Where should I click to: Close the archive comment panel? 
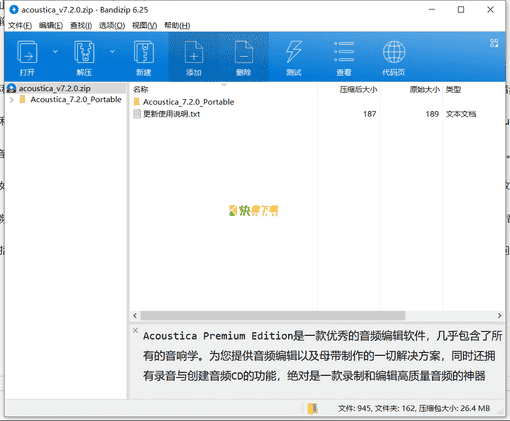point(135,330)
